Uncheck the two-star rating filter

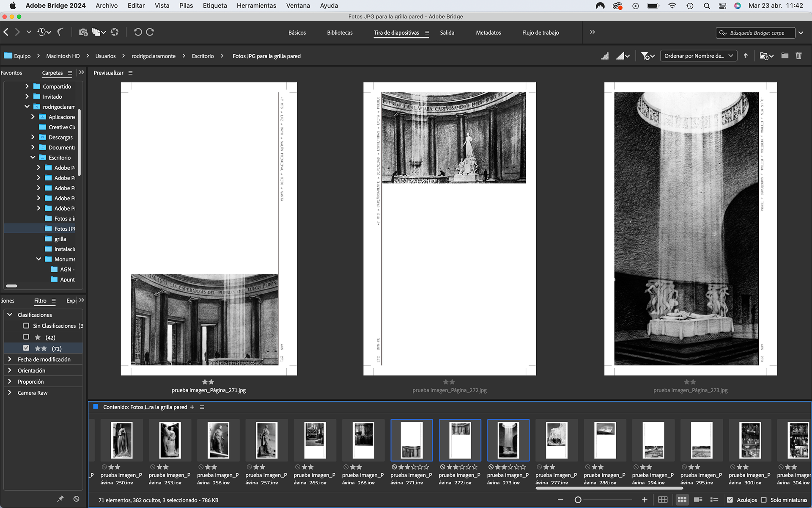click(x=26, y=348)
